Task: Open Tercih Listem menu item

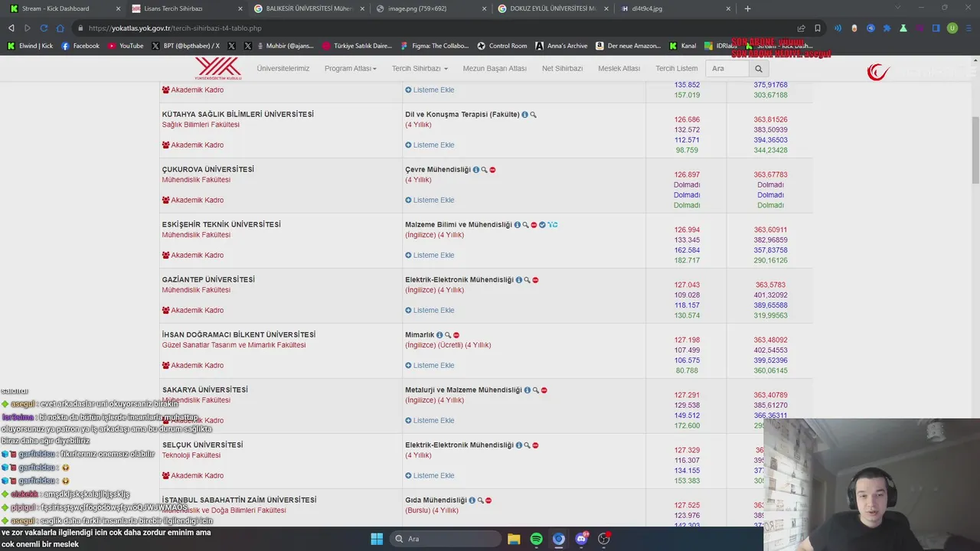Action: tap(677, 69)
